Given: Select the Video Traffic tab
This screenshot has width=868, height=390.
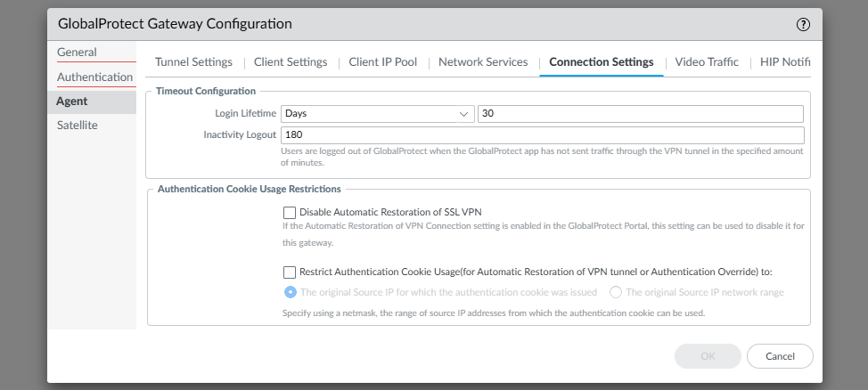Looking at the screenshot, I should [x=707, y=62].
